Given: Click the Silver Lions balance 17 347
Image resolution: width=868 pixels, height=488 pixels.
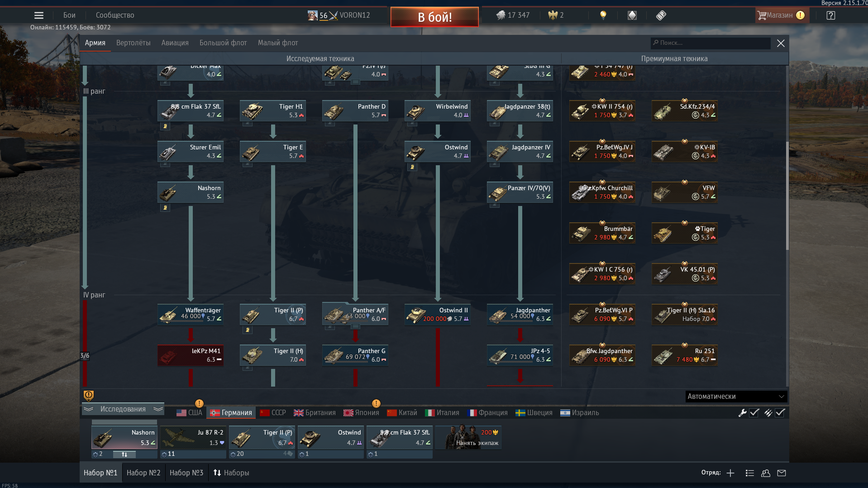Looking at the screenshot, I should (x=513, y=15).
